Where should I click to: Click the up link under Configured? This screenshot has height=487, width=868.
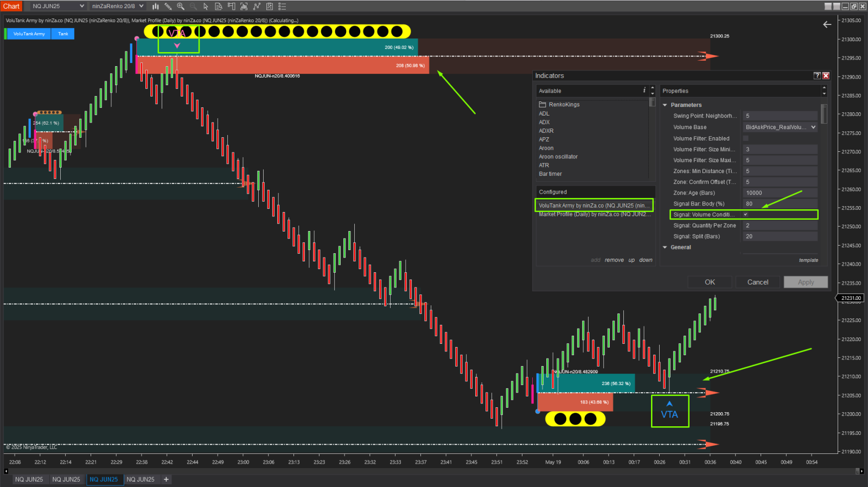point(631,260)
